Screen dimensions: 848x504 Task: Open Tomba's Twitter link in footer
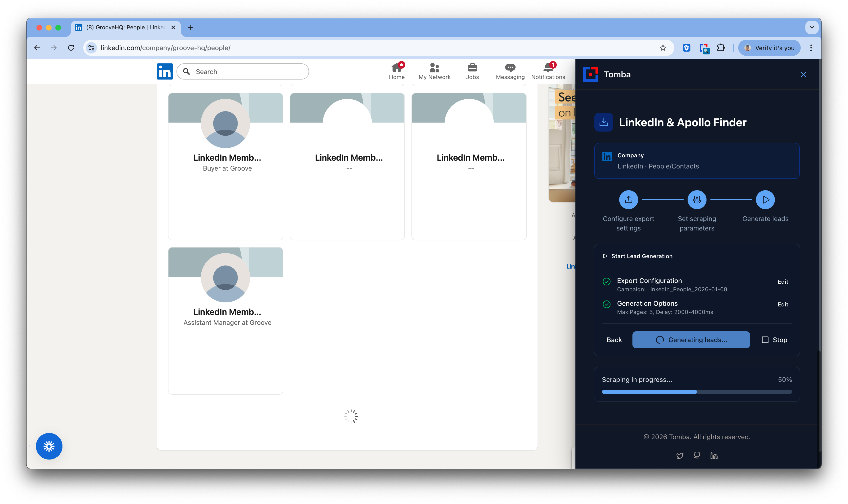(680, 456)
